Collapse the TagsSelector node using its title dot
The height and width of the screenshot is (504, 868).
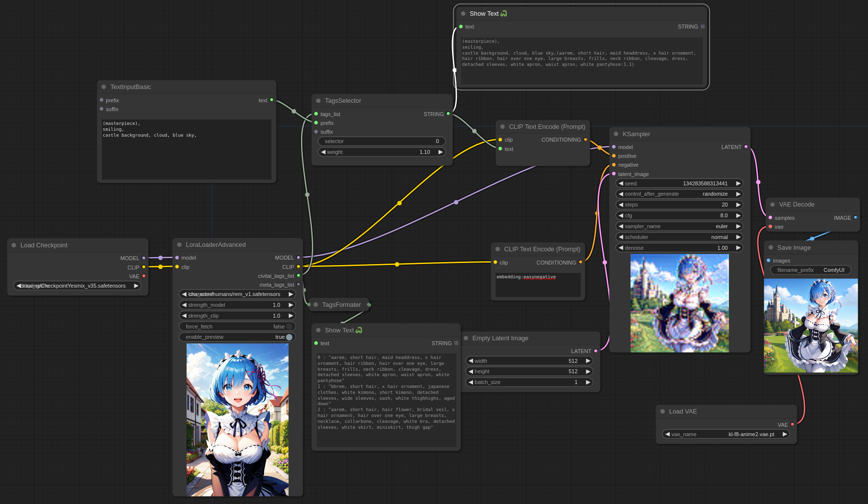click(x=318, y=101)
